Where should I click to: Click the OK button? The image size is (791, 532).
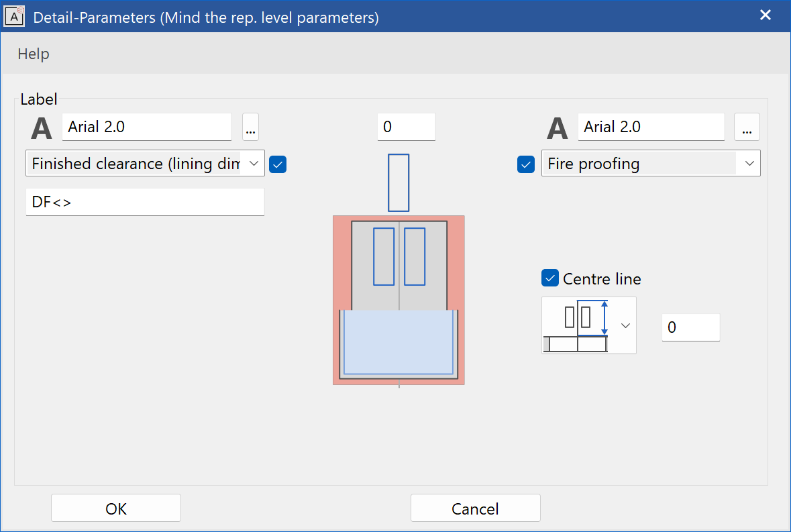[116, 509]
